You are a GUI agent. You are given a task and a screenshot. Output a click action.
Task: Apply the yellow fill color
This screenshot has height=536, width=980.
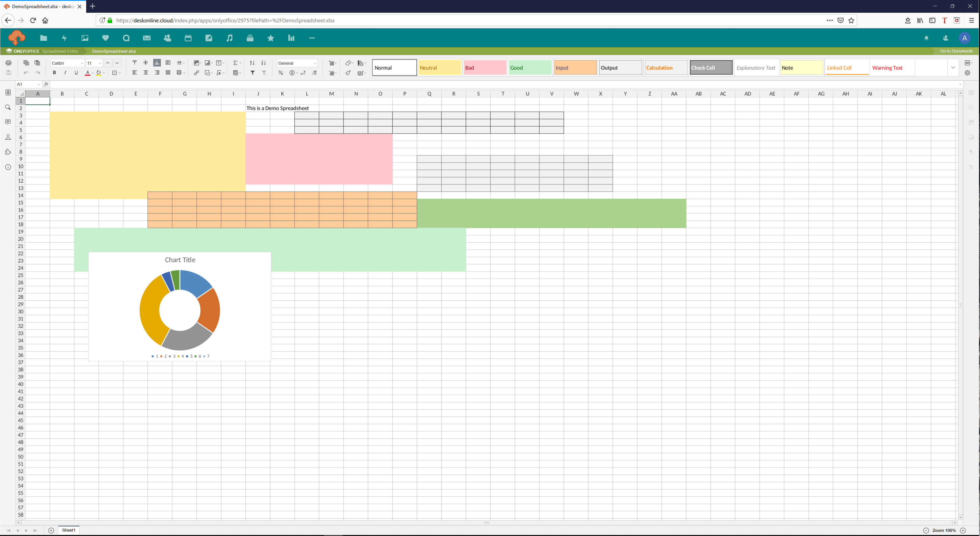[99, 73]
